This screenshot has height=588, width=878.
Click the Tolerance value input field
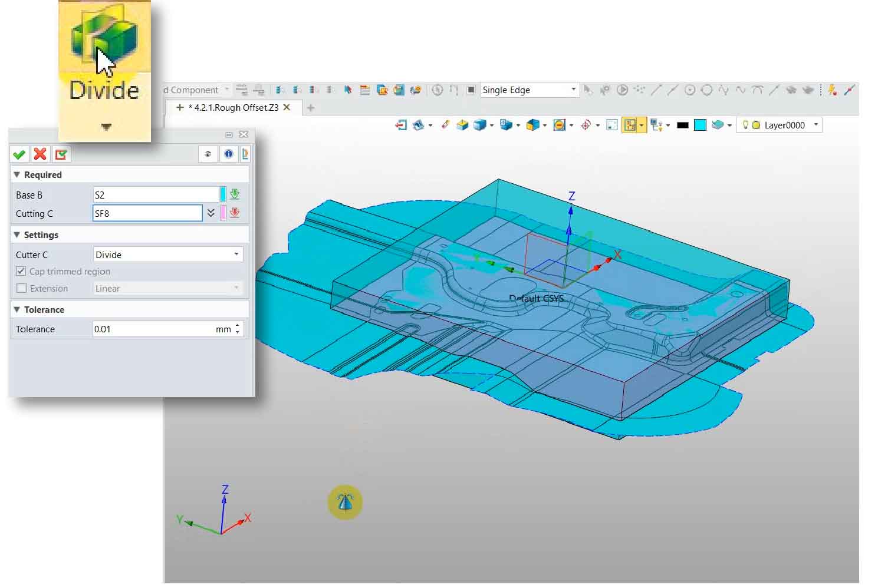pyautogui.click(x=153, y=329)
